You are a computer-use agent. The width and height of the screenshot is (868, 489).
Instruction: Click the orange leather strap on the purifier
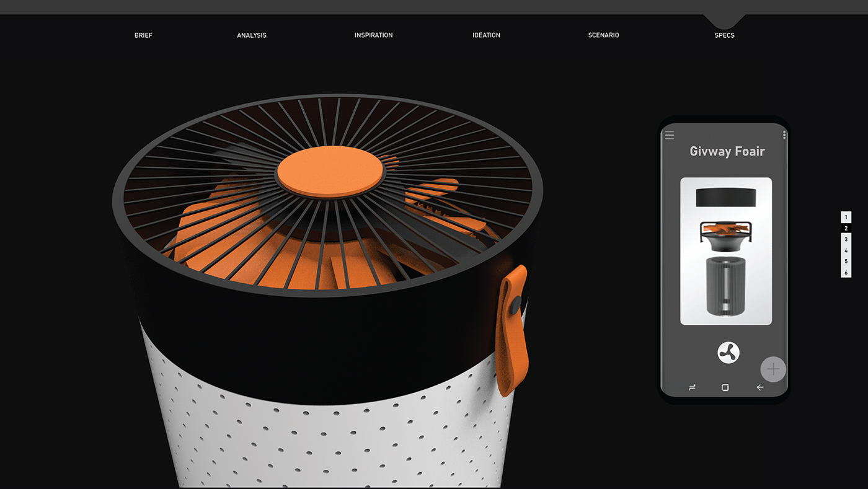pyautogui.click(x=513, y=330)
